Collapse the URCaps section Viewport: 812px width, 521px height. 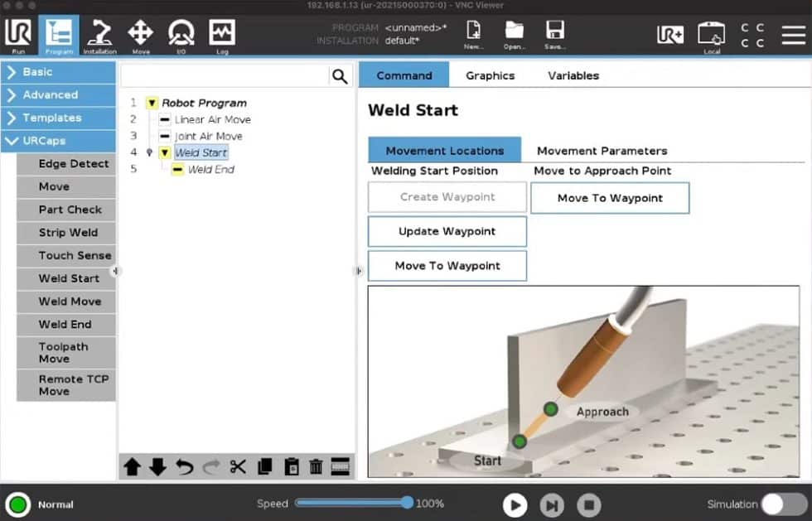pos(58,140)
